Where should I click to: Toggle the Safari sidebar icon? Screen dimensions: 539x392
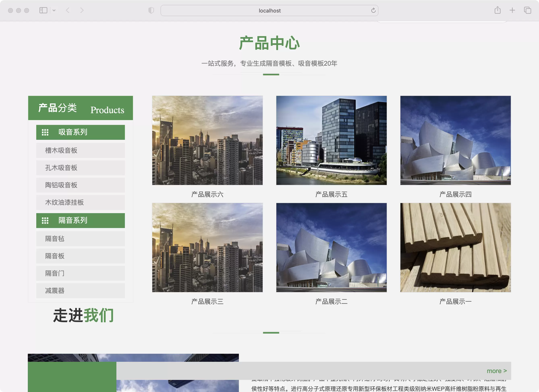pyautogui.click(x=43, y=10)
